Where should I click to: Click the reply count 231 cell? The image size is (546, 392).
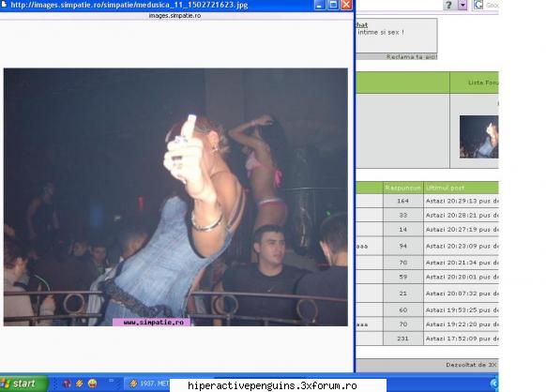point(402,339)
